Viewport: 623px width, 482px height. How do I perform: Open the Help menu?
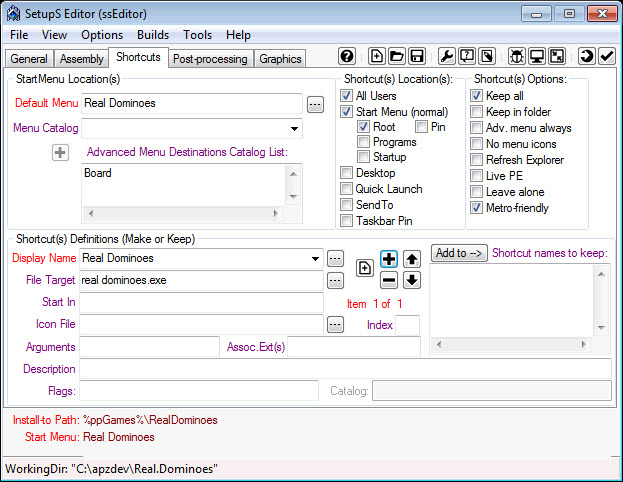pos(238,35)
